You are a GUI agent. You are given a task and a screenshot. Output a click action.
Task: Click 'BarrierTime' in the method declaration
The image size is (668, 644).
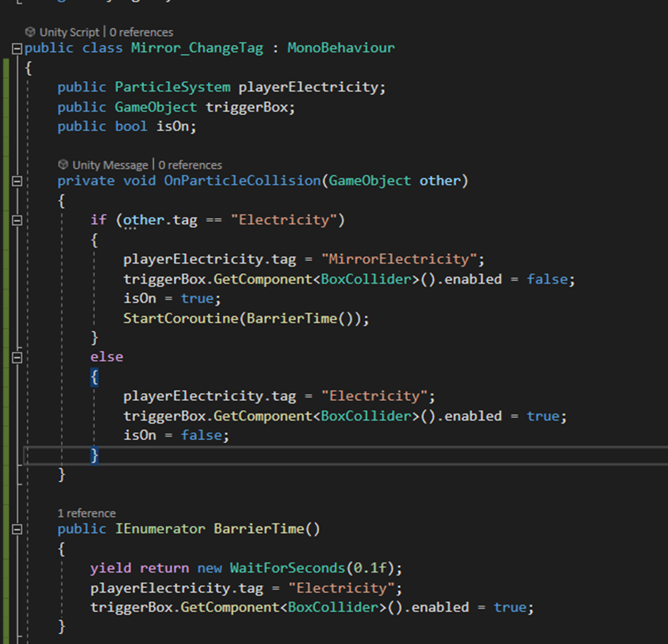point(259,529)
